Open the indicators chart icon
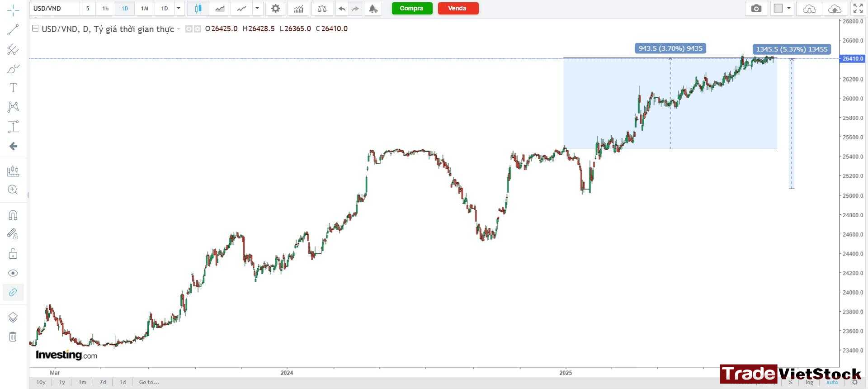868x389 pixels. pyautogui.click(x=298, y=8)
